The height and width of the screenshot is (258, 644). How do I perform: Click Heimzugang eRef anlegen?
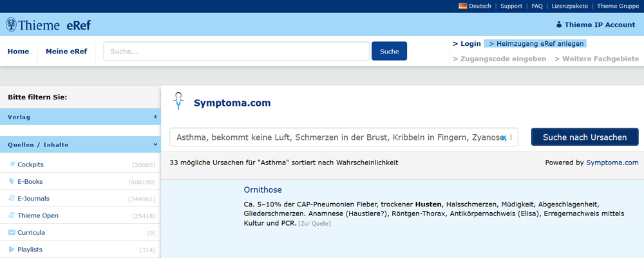(x=534, y=44)
